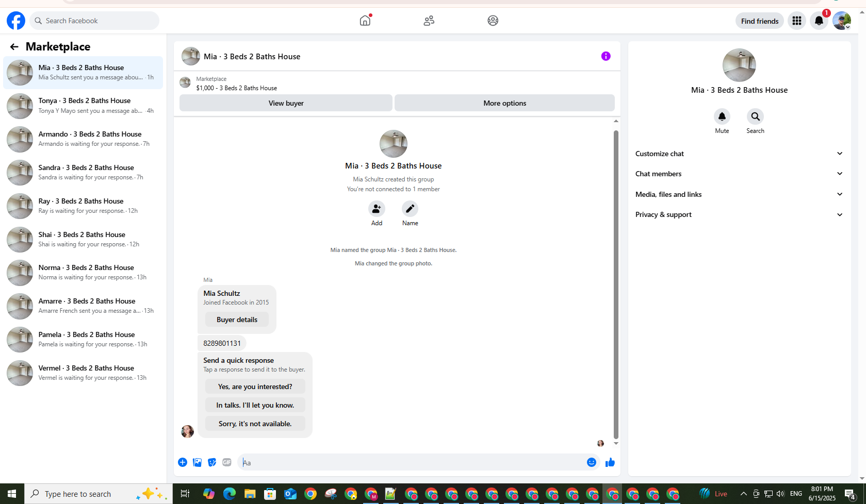Screen dimensions: 866x504
Task: Click the Windows Start button
Action: pyautogui.click(x=12, y=494)
